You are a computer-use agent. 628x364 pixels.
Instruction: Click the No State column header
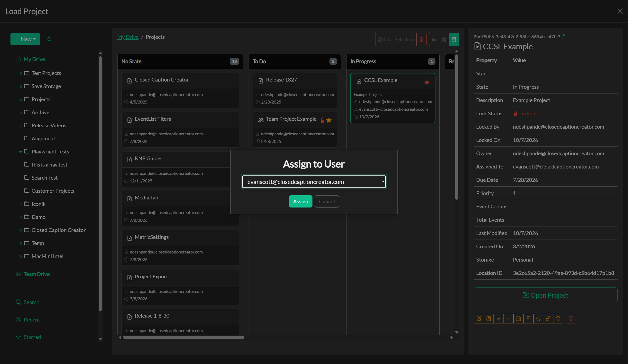tap(180, 61)
